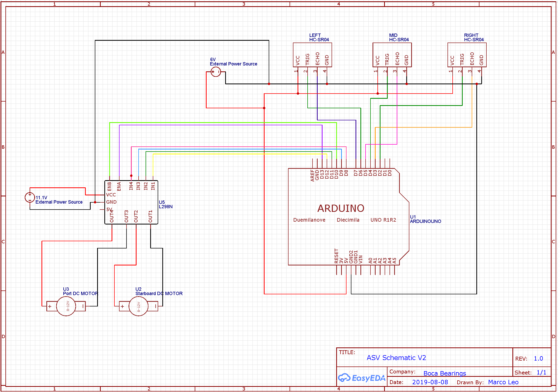The image size is (558, 392).
Task: Select the ASV Schematic V2 title text
Action: pyautogui.click(x=396, y=358)
